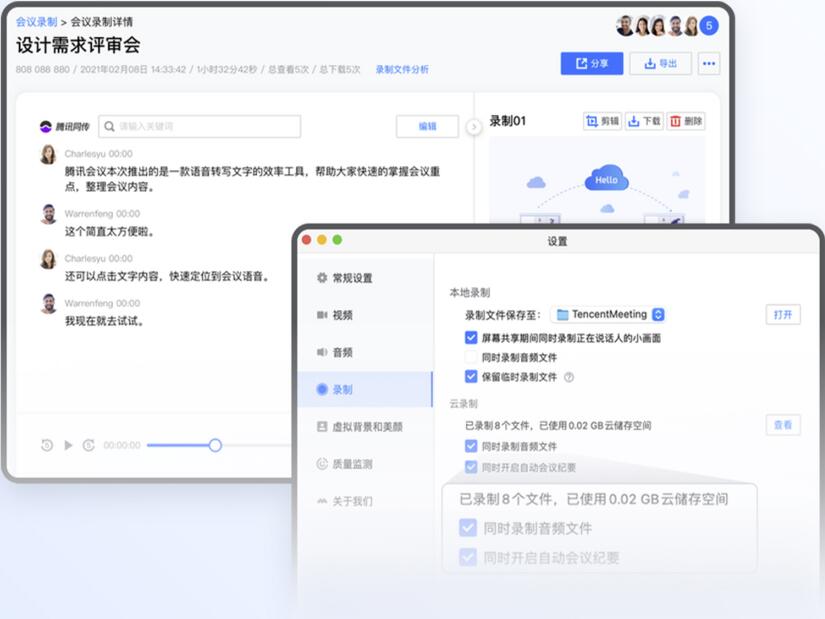
Task: Click the rewind icon in audio player
Action: [47, 445]
